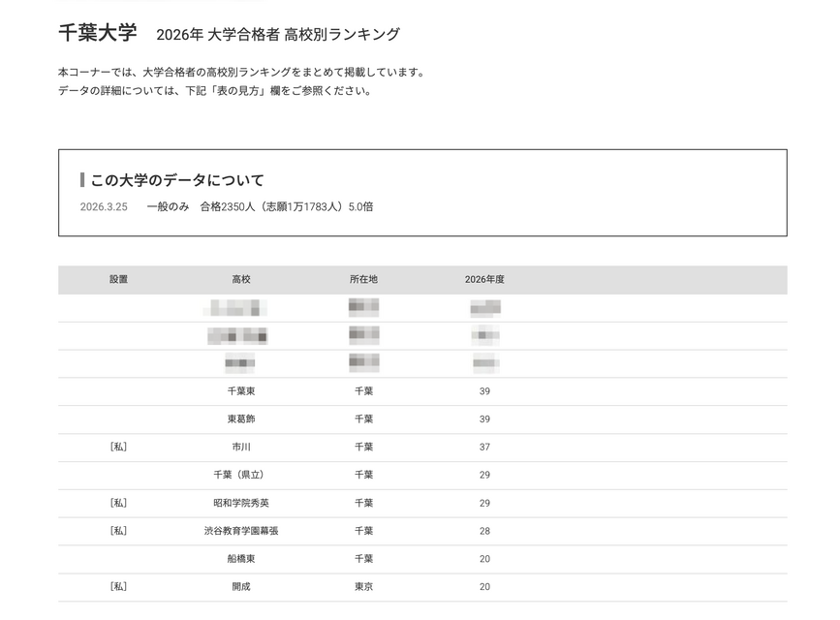
Task: Click the 千葉大学 page heading
Action: [98, 33]
